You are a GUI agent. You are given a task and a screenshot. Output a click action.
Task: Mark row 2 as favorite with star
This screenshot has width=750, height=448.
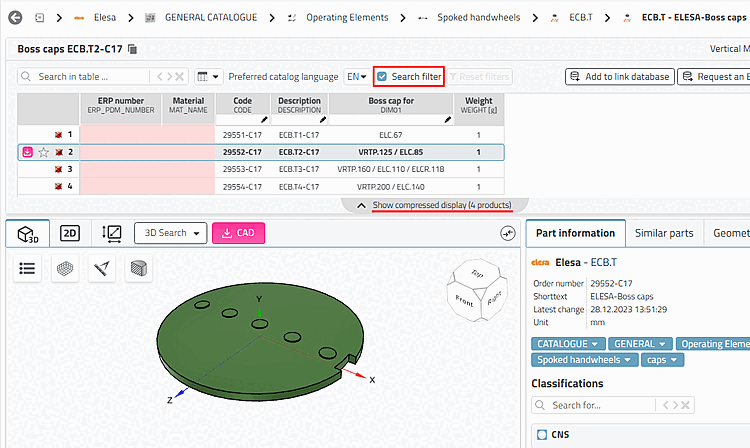click(44, 153)
